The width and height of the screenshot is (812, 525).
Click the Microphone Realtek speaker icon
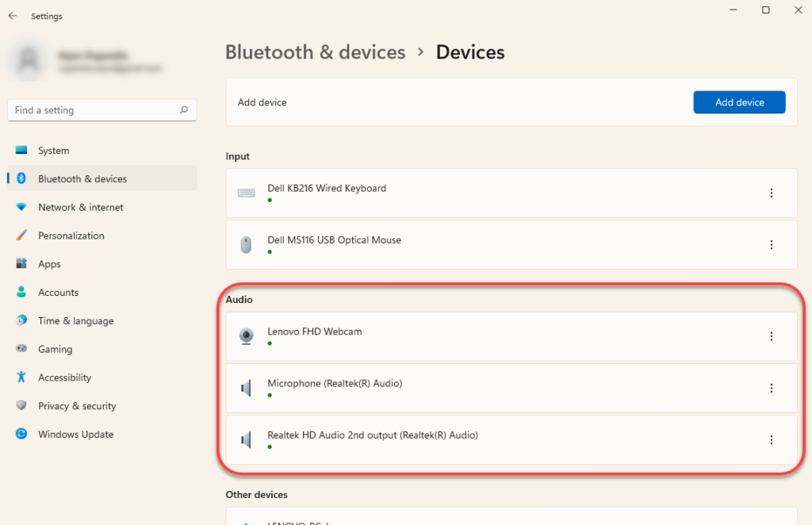(x=246, y=388)
